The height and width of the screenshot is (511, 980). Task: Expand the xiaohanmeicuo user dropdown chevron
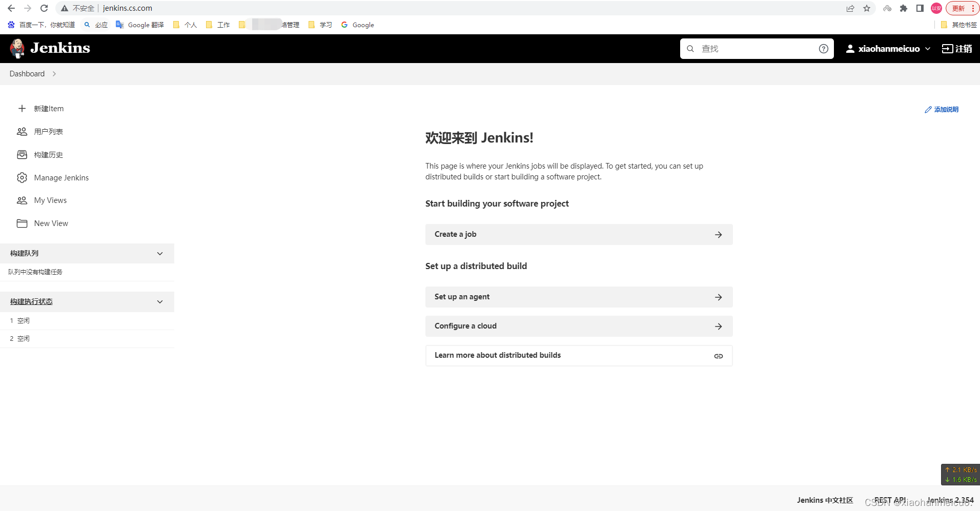928,49
